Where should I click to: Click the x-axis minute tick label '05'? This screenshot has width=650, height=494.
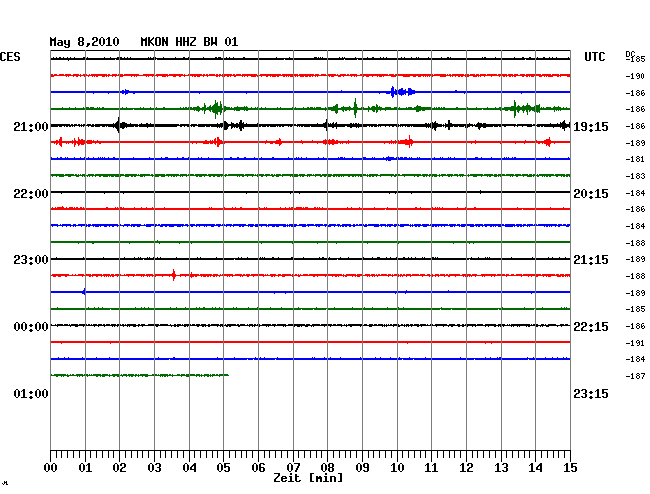(x=223, y=467)
